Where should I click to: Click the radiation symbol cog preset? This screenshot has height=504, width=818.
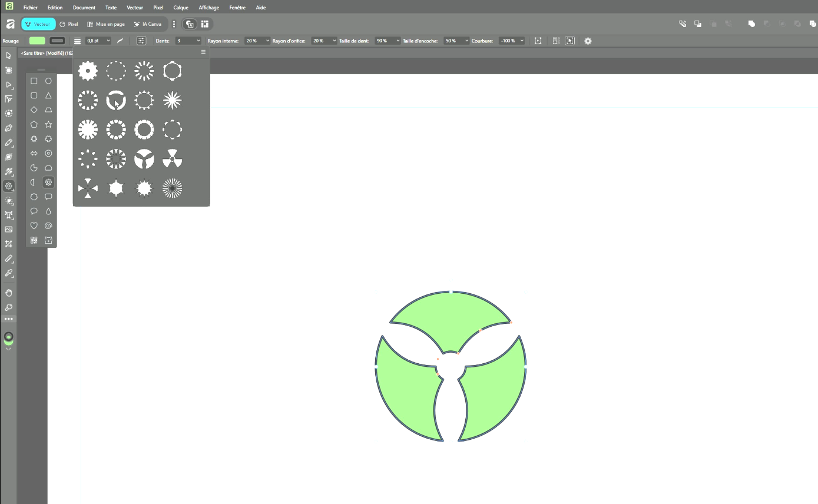pos(172,158)
